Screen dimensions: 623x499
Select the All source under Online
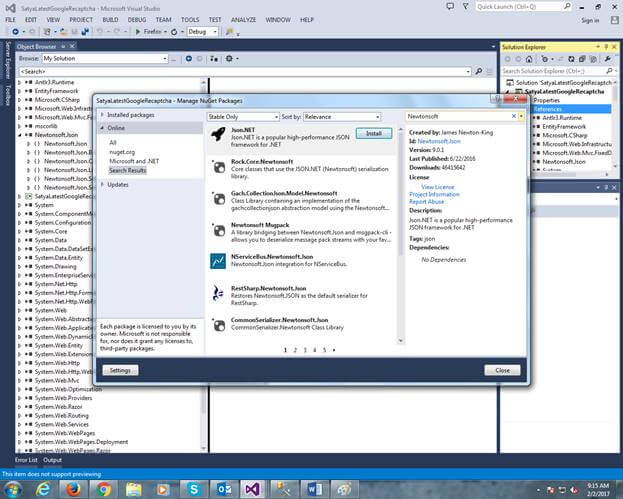(113, 143)
